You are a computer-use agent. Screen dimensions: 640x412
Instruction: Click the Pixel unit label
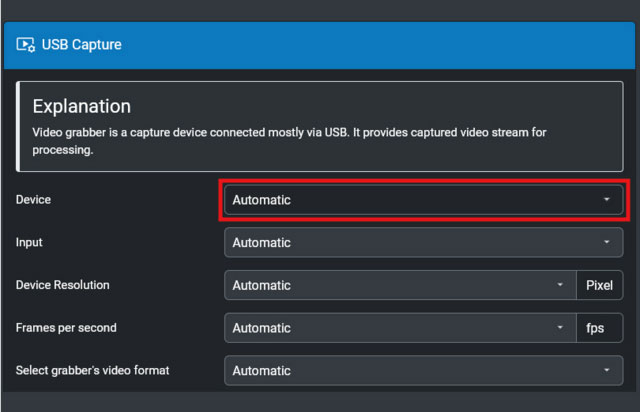(599, 286)
